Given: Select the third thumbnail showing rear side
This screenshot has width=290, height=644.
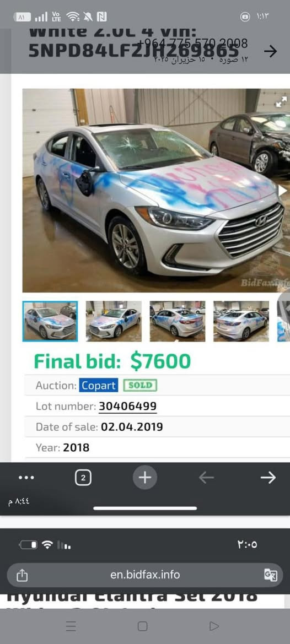Looking at the screenshot, I should click(x=178, y=321).
